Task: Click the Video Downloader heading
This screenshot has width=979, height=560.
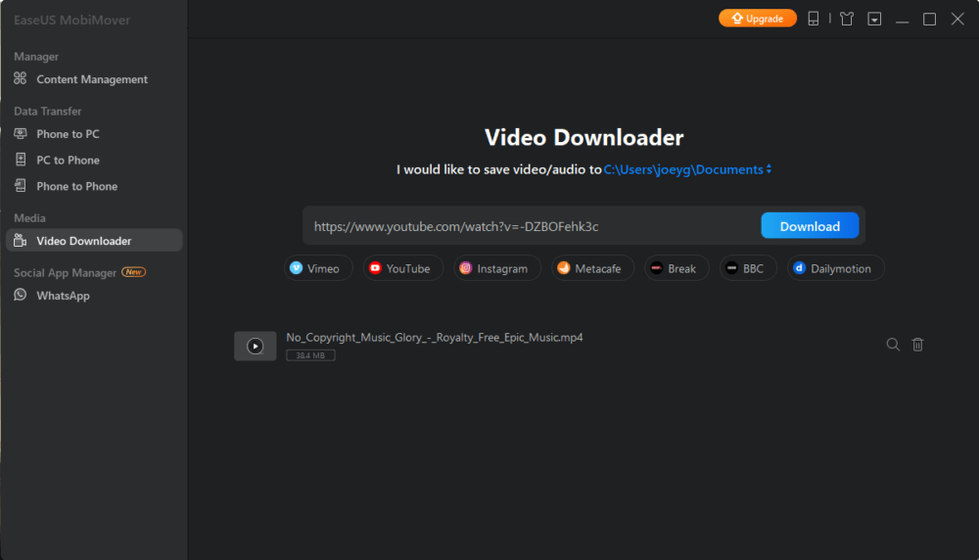Action: (x=583, y=137)
